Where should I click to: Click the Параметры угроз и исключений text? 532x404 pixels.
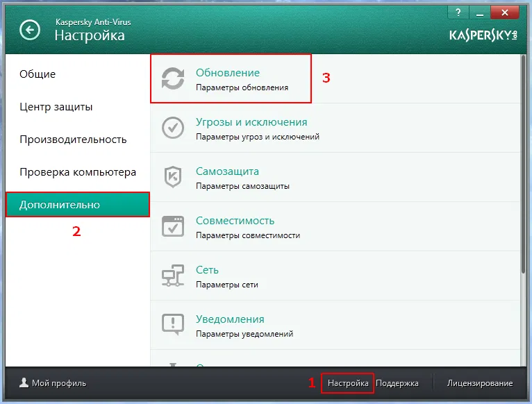tap(258, 137)
